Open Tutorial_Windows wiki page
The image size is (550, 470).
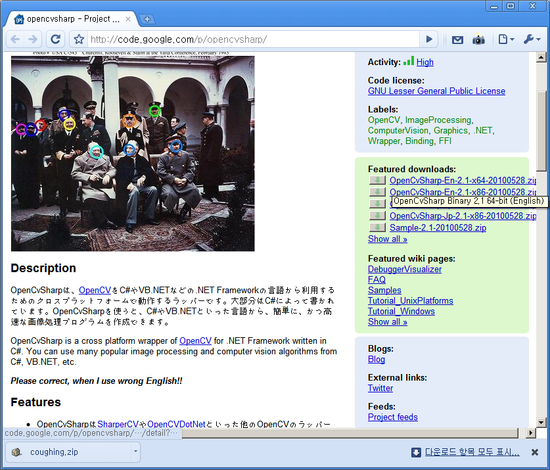(x=401, y=311)
